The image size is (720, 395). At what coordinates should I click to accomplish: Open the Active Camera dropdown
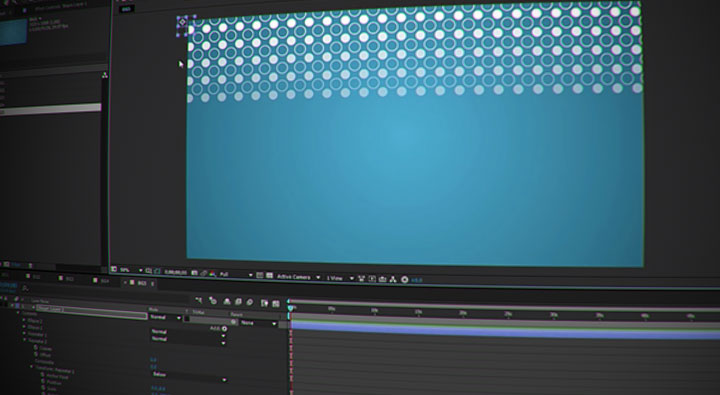click(x=298, y=277)
